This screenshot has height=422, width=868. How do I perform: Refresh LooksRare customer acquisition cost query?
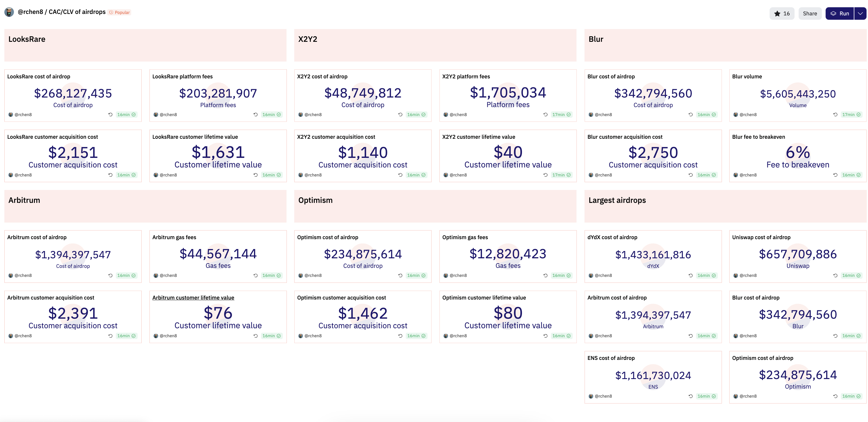[110, 175]
